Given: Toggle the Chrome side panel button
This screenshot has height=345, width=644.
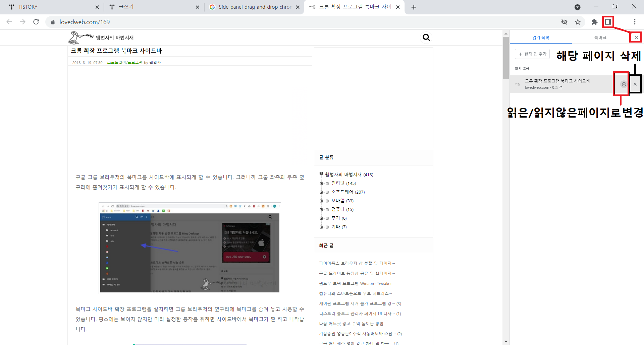Looking at the screenshot, I should pos(608,22).
